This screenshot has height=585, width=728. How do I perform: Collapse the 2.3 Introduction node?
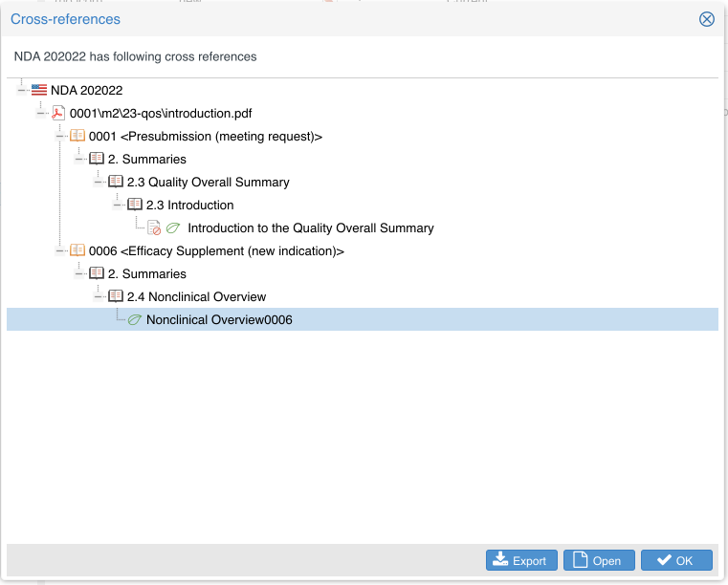pyautogui.click(x=118, y=205)
